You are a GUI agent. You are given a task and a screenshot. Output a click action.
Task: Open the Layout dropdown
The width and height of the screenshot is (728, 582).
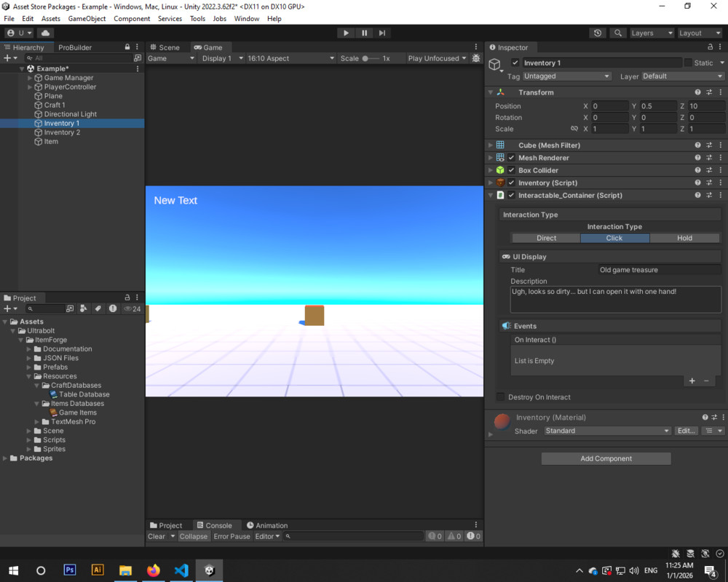[x=700, y=33]
